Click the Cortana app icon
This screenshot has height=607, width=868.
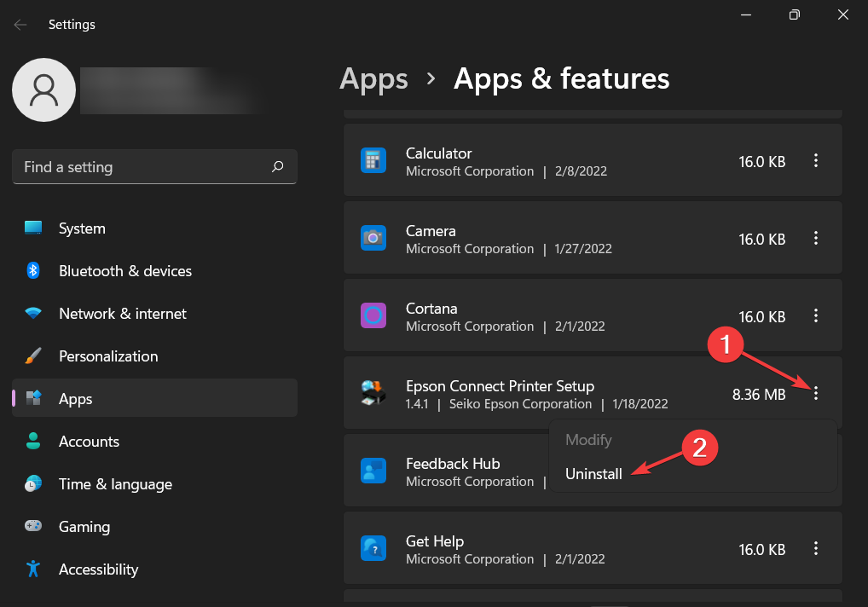pyautogui.click(x=373, y=315)
